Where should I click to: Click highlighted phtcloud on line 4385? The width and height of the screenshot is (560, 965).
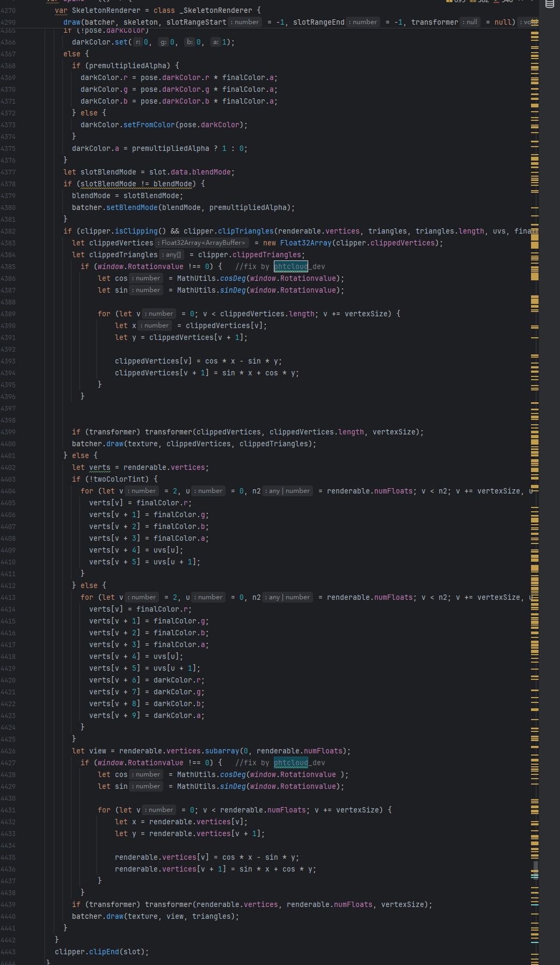[290, 266]
